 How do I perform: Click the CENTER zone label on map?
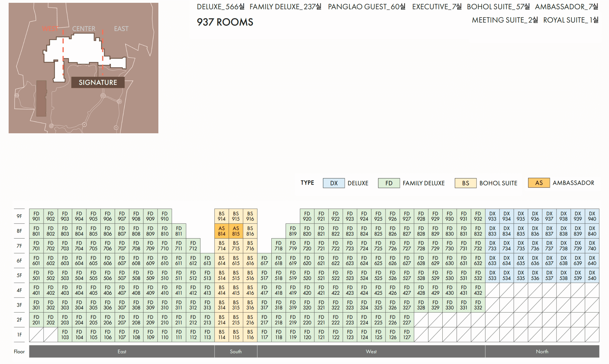click(84, 29)
